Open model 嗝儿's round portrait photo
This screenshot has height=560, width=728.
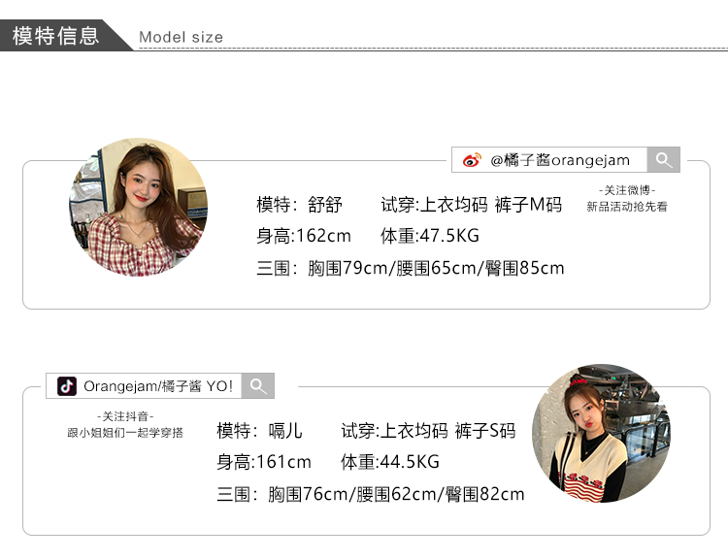pyautogui.click(x=601, y=434)
